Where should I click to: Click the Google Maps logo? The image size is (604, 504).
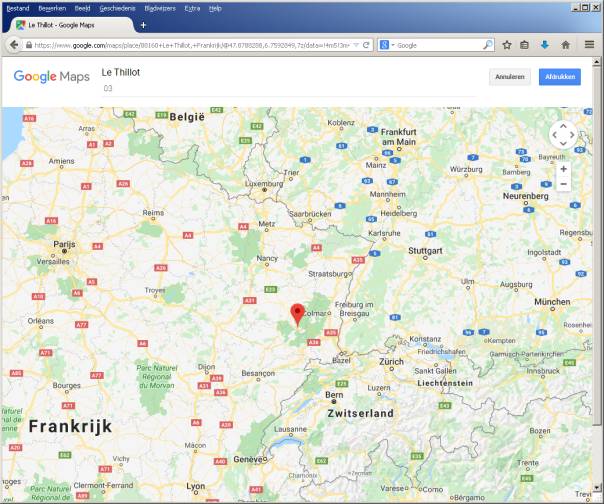(52, 77)
